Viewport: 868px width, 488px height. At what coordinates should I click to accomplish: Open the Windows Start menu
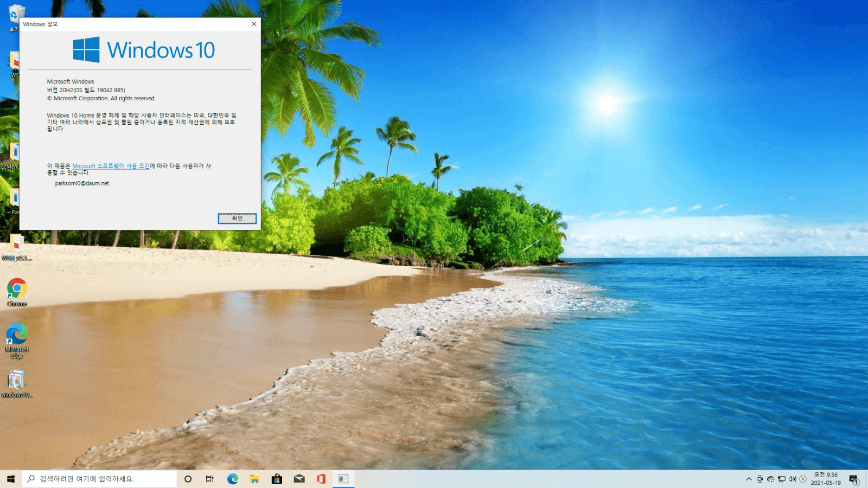(x=11, y=479)
